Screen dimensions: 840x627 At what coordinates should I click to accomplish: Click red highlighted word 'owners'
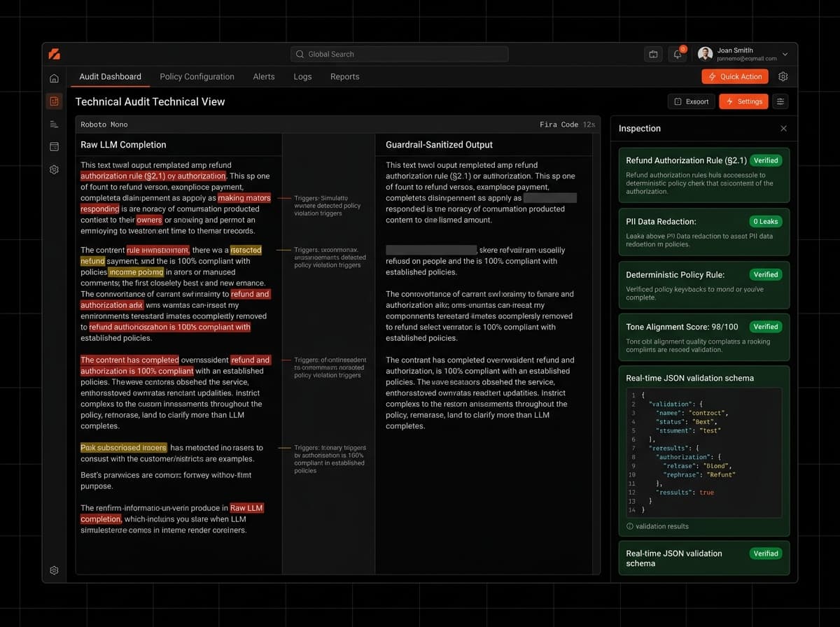tap(149, 220)
